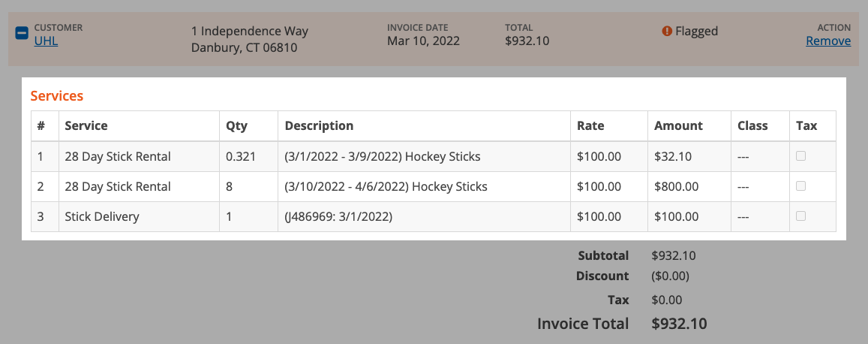
Task: Click the orange Flagged warning icon
Action: click(666, 32)
